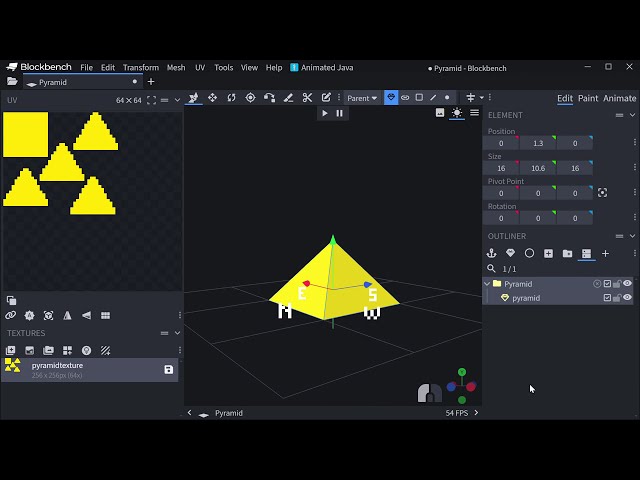The width and height of the screenshot is (640, 480).
Task: Toggle viewport shading sun icon
Action: tap(457, 113)
